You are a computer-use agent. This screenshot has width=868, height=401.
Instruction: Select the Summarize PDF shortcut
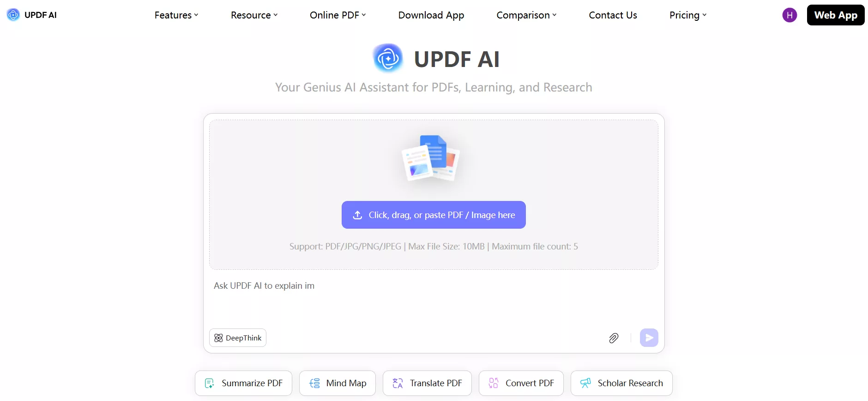tap(243, 383)
